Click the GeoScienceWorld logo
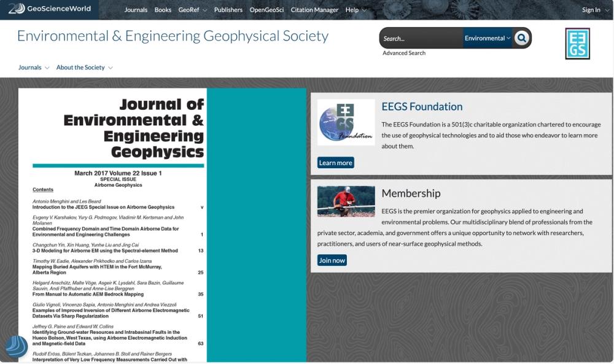 49,9
